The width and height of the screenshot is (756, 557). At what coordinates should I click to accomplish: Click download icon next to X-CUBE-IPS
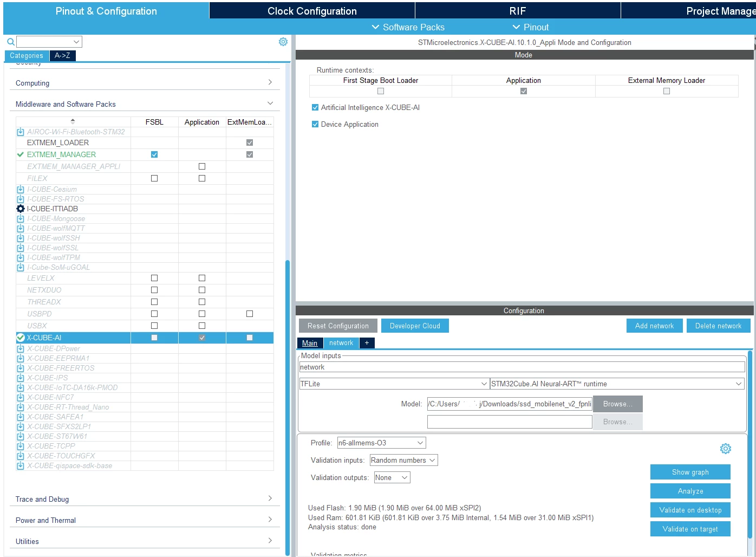[21, 378]
